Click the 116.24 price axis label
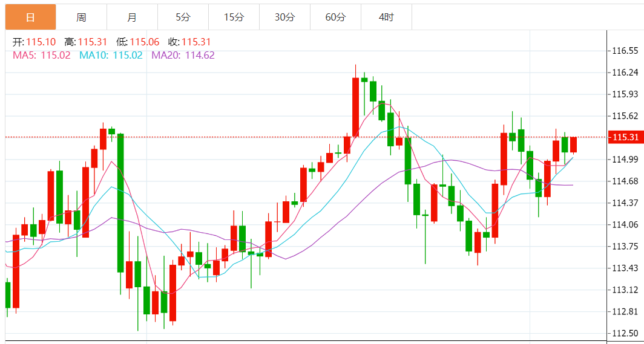 pyautogui.click(x=625, y=73)
